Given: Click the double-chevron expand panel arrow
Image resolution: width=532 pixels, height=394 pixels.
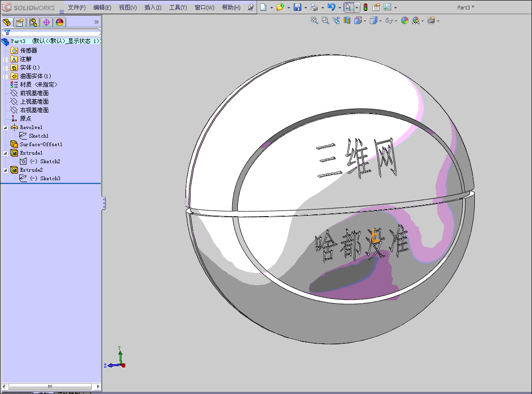Looking at the screenshot, I should pos(96,22).
